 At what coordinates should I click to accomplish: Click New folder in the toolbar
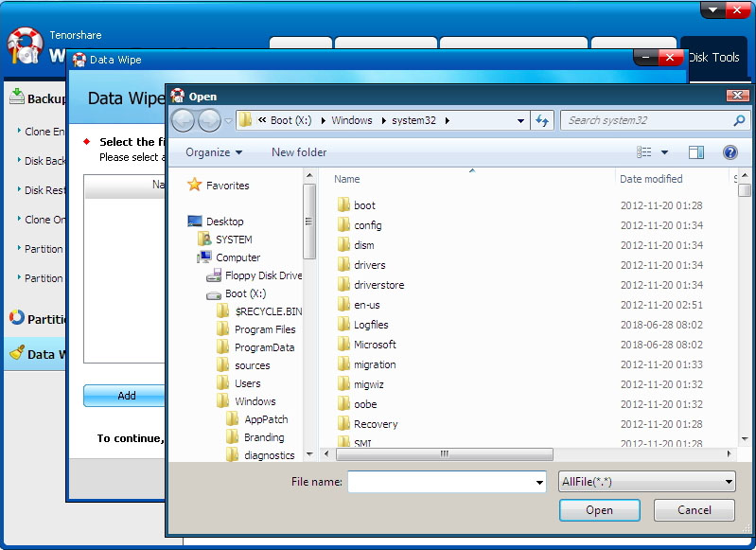(x=299, y=152)
